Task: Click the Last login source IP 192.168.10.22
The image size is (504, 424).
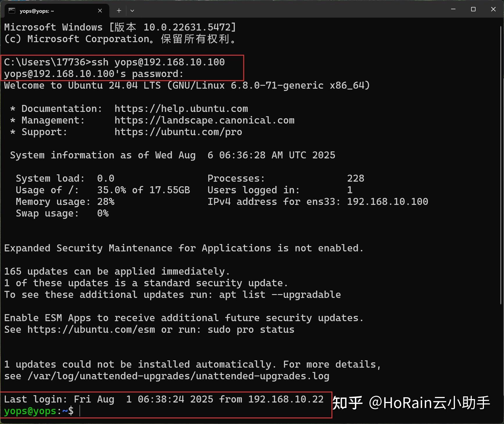Action: [x=286, y=399]
